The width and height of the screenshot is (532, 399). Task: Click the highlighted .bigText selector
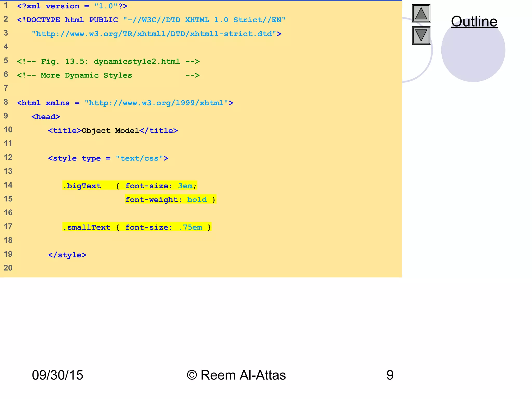[83, 186]
